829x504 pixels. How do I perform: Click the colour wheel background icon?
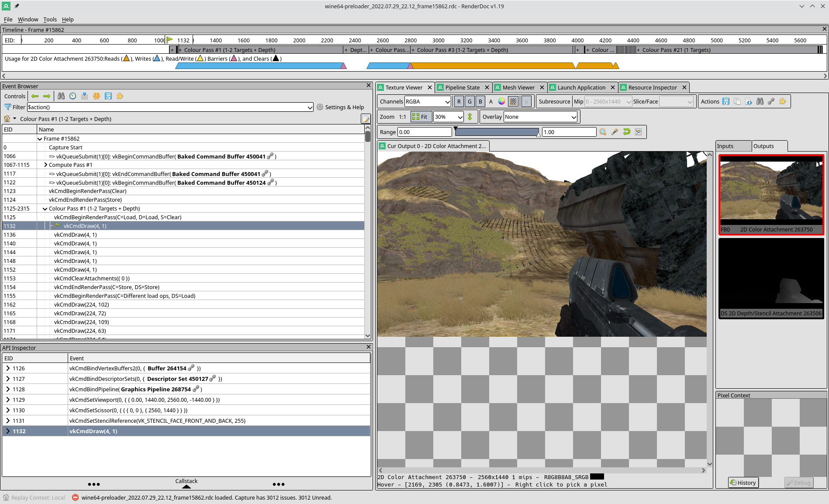502,101
